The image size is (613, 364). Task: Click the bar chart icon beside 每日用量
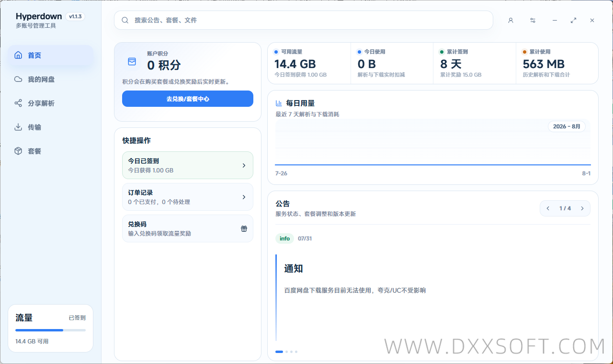point(279,103)
